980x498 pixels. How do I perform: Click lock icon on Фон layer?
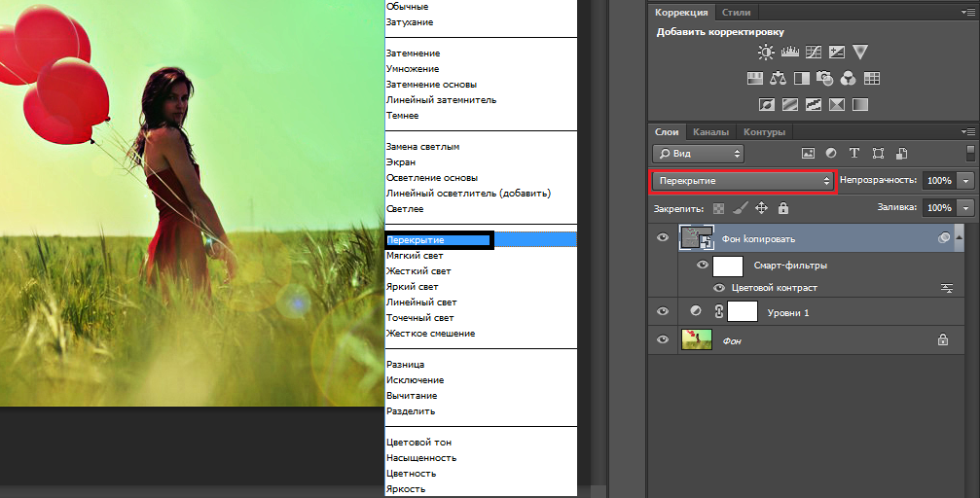click(942, 339)
